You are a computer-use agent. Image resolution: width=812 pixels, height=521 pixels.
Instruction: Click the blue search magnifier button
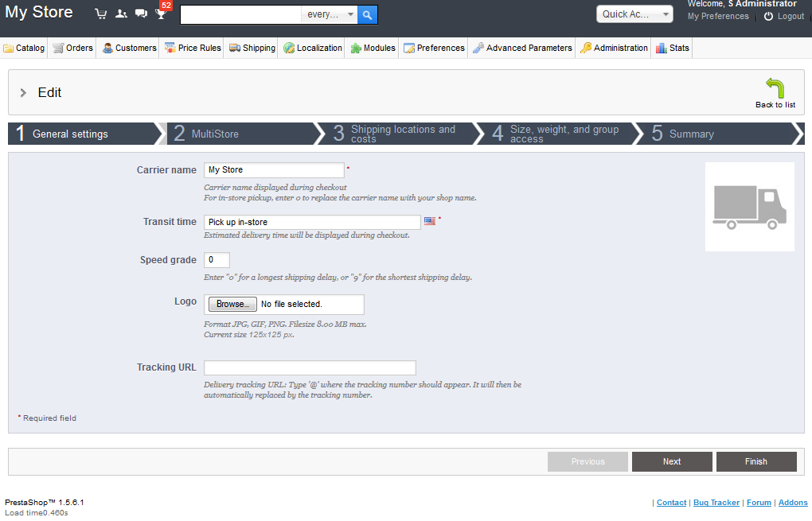367,14
